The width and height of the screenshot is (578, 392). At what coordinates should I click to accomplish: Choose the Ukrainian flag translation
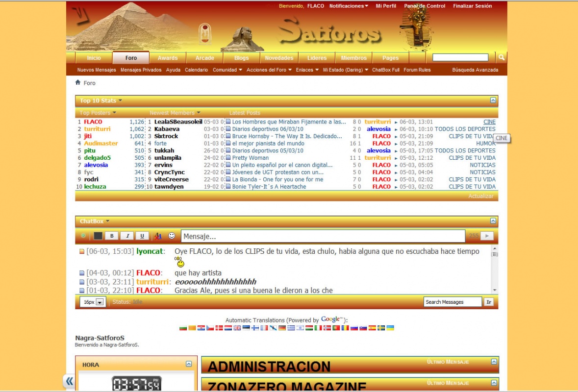[x=390, y=328]
